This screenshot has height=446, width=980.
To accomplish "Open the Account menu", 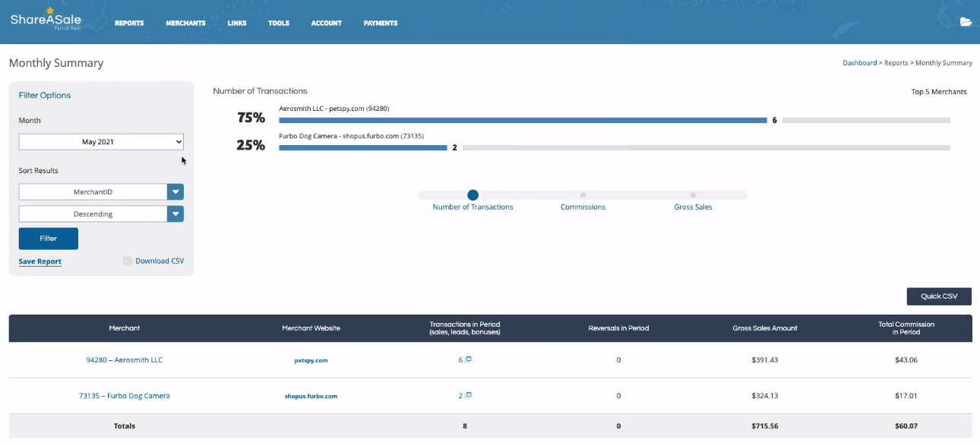I will tap(327, 24).
